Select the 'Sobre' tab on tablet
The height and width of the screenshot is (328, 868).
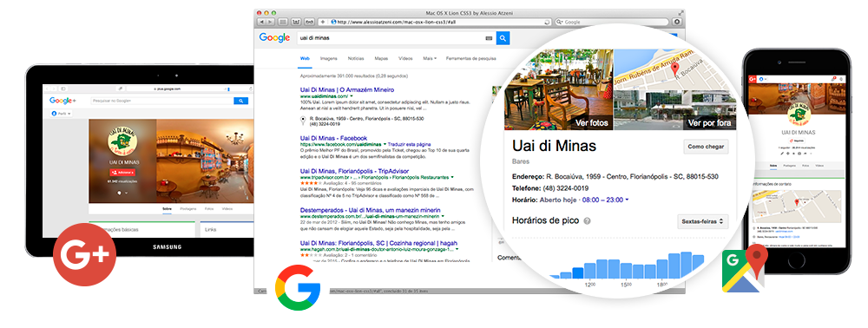[x=167, y=209]
